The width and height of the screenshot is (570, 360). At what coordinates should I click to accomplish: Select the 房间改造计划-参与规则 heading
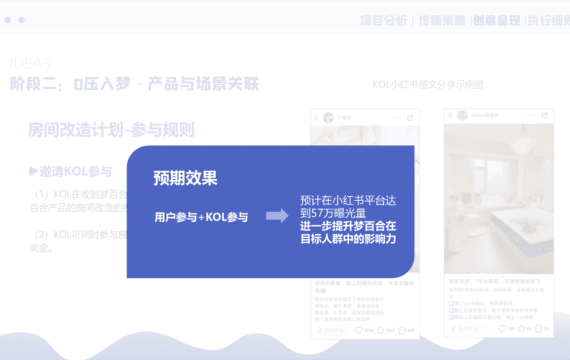(x=111, y=130)
